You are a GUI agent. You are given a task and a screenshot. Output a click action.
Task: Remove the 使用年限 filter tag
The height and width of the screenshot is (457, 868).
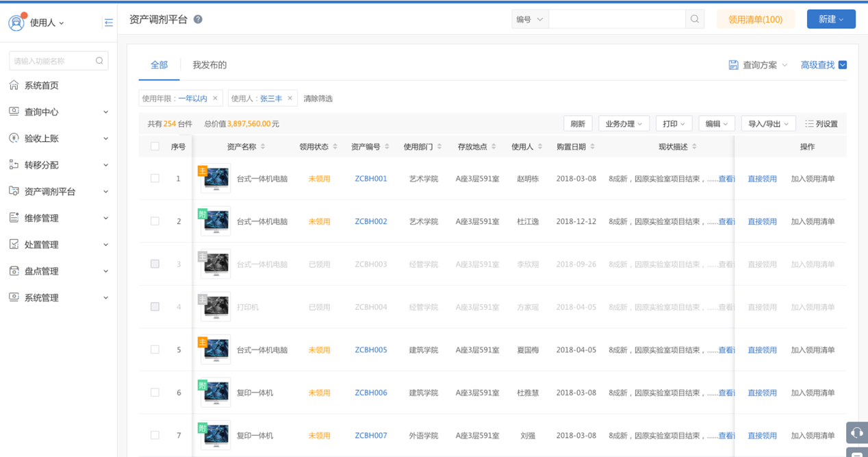click(215, 99)
